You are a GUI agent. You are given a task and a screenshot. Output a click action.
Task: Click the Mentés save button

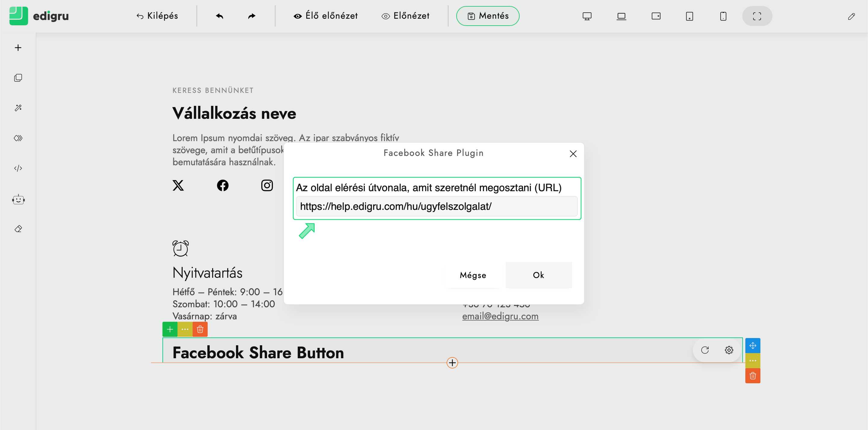(488, 16)
